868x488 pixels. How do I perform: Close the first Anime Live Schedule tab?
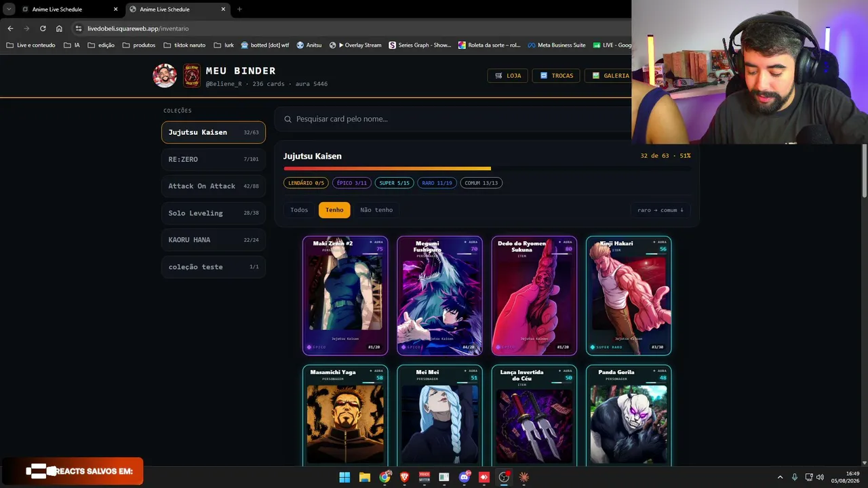pyautogui.click(x=115, y=9)
